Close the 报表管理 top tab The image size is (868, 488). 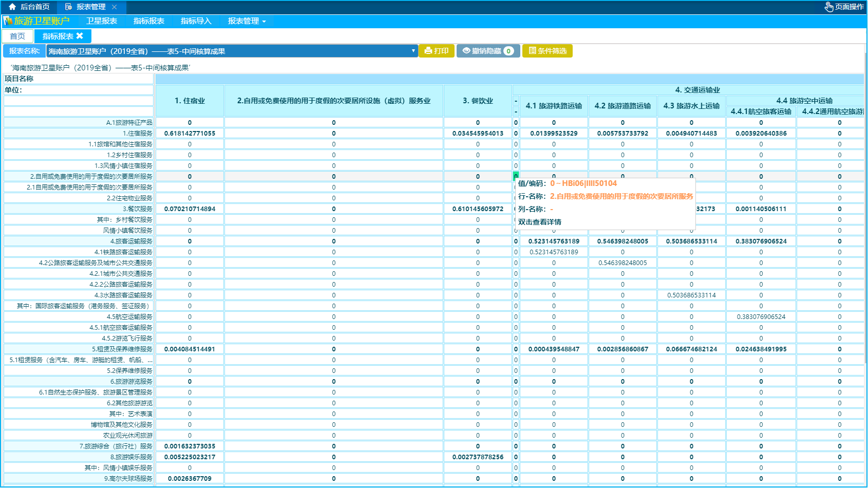114,7
